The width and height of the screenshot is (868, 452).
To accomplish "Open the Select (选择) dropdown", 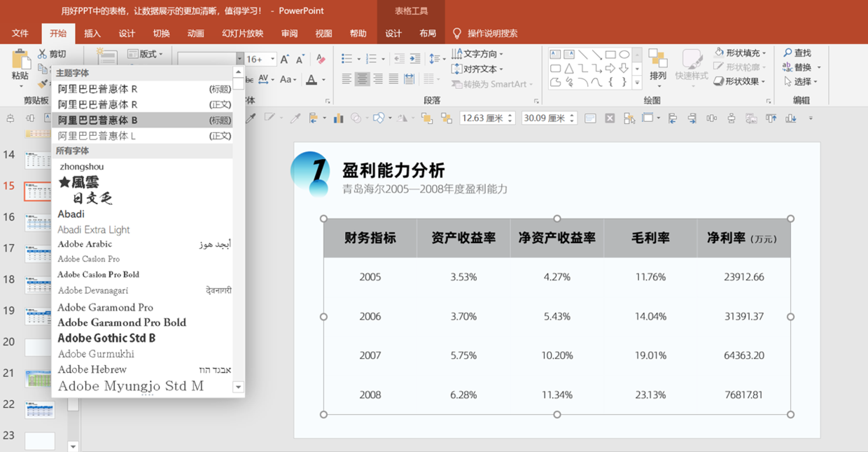I will click(x=801, y=82).
